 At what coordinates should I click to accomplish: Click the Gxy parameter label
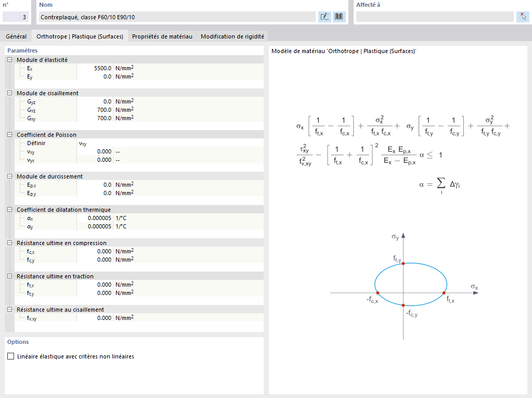coord(31,119)
